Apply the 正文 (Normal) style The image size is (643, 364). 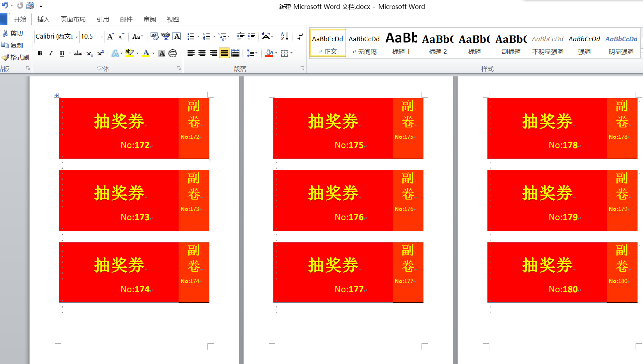pos(328,43)
